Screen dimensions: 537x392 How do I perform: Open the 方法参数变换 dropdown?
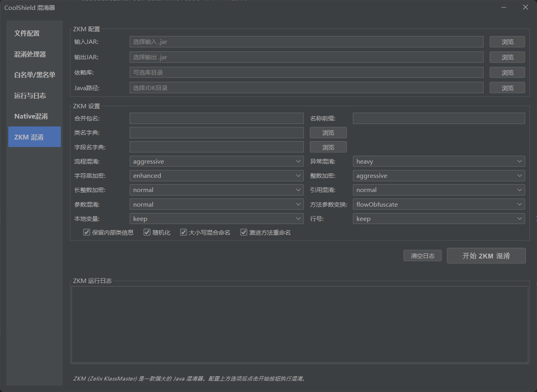(439, 204)
